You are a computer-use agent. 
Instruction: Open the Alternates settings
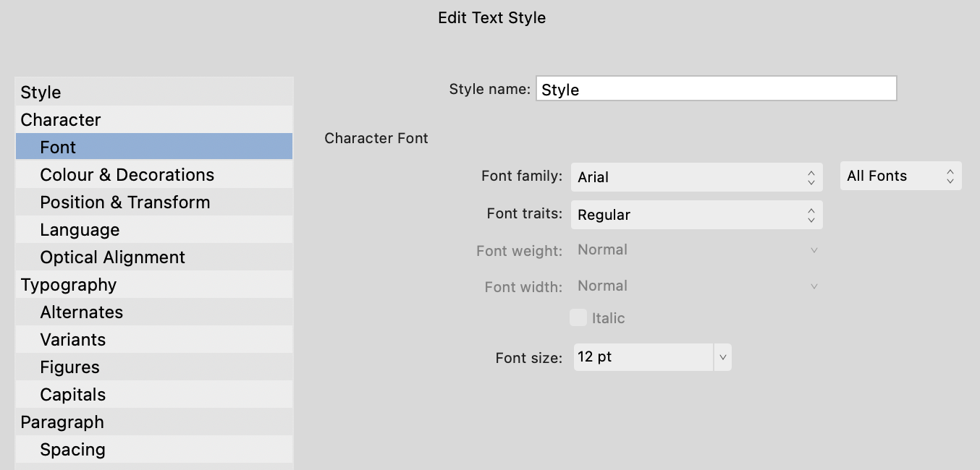point(81,312)
